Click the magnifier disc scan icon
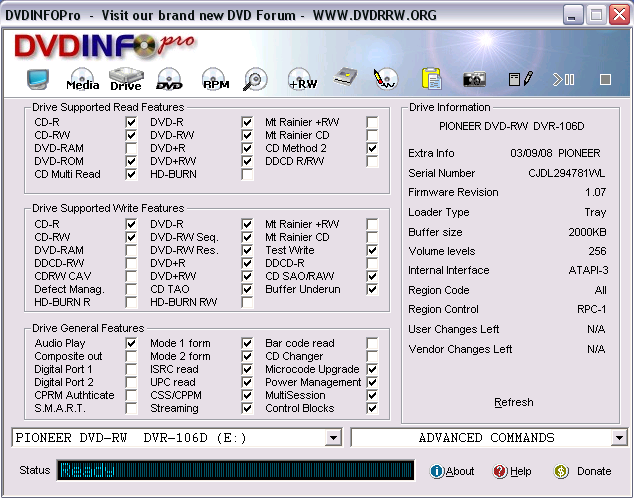 (255, 79)
